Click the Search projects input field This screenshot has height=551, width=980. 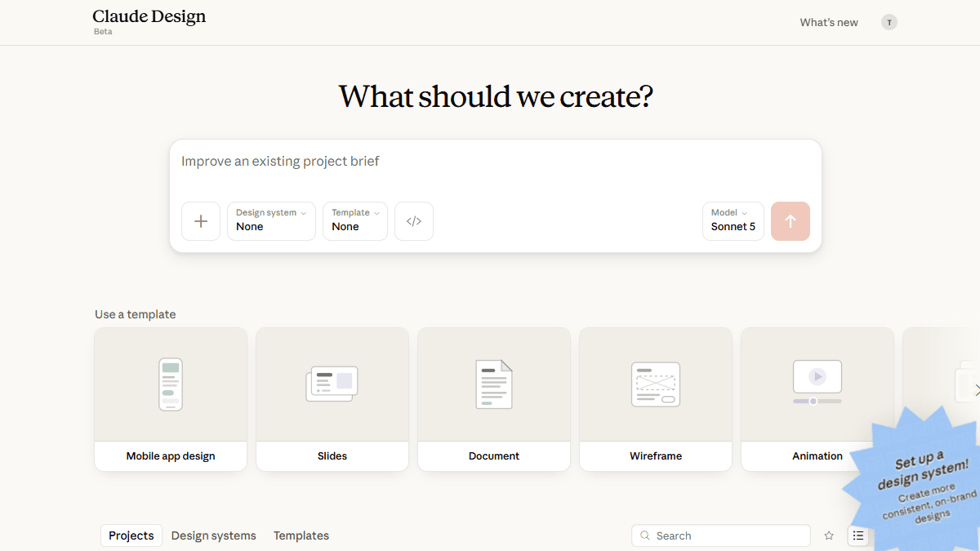(721, 535)
